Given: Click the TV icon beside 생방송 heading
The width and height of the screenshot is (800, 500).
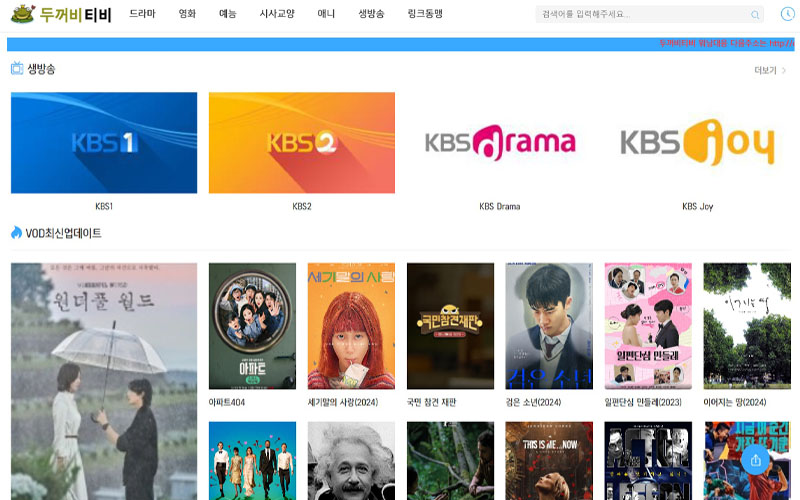Looking at the screenshot, I should coord(17,68).
